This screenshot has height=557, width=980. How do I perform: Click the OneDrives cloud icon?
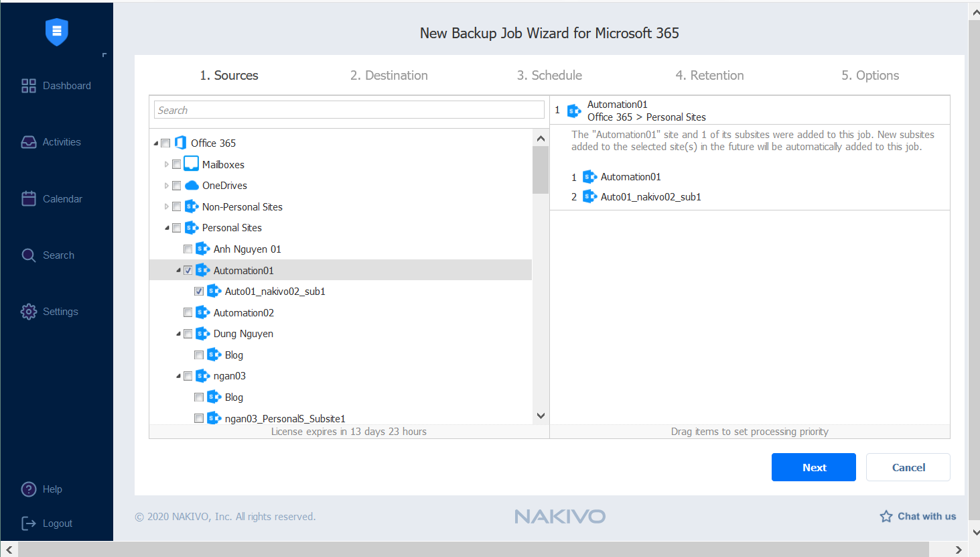[x=192, y=185]
